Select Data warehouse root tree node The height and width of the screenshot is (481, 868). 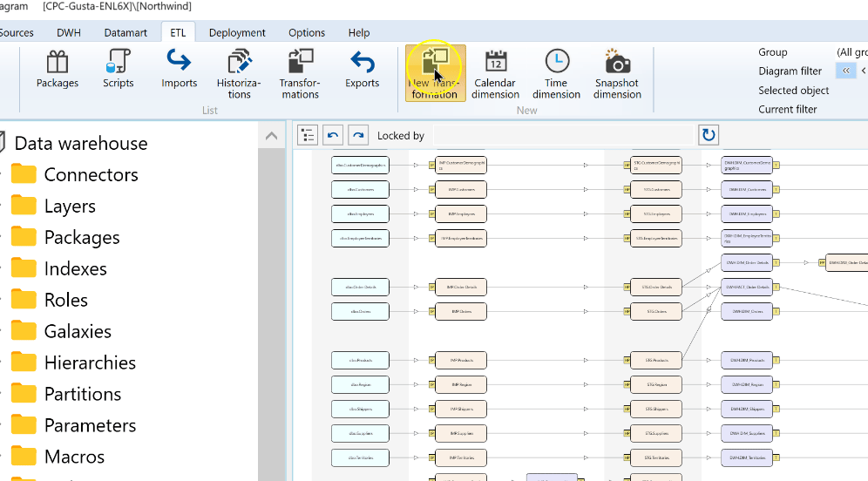click(81, 144)
